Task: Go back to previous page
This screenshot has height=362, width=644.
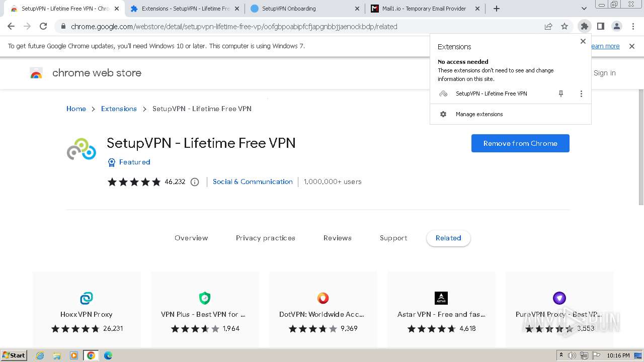Action: (x=11, y=26)
